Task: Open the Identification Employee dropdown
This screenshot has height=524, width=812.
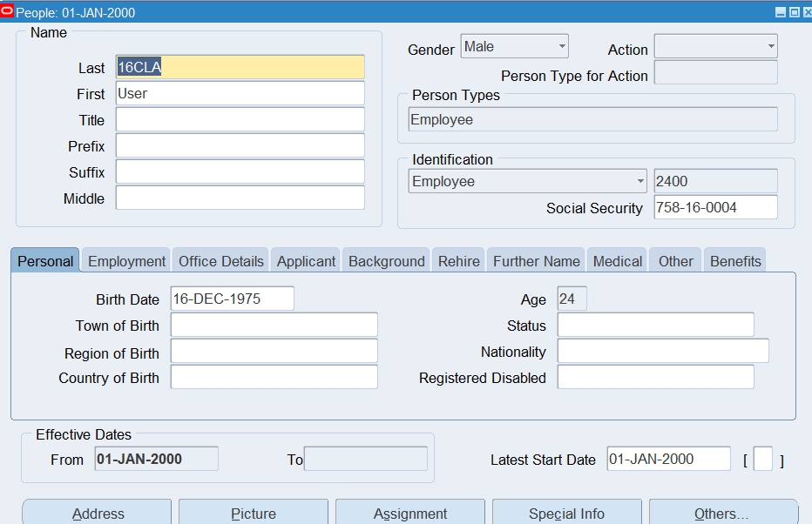Action: click(527, 181)
